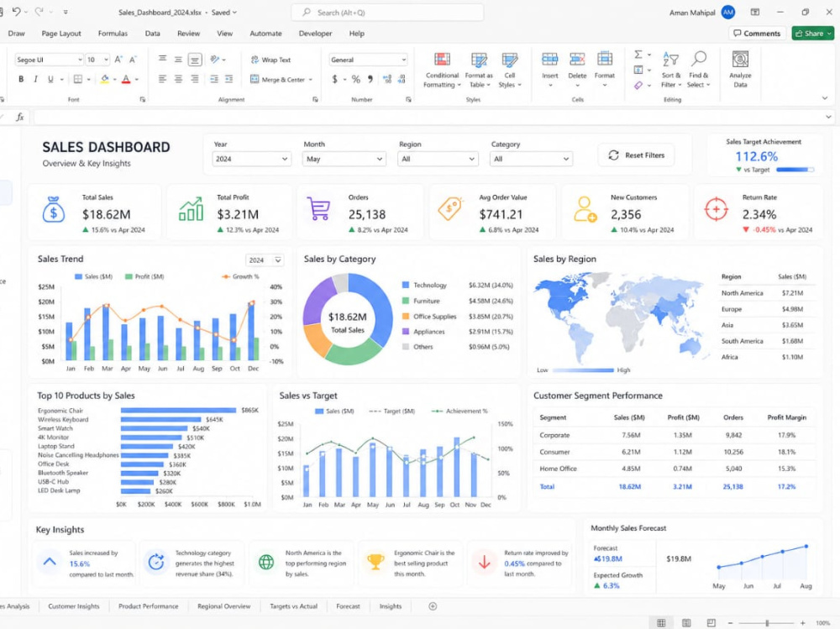The image size is (840, 629).
Task: Click the Merge & Center button
Action: click(x=277, y=79)
